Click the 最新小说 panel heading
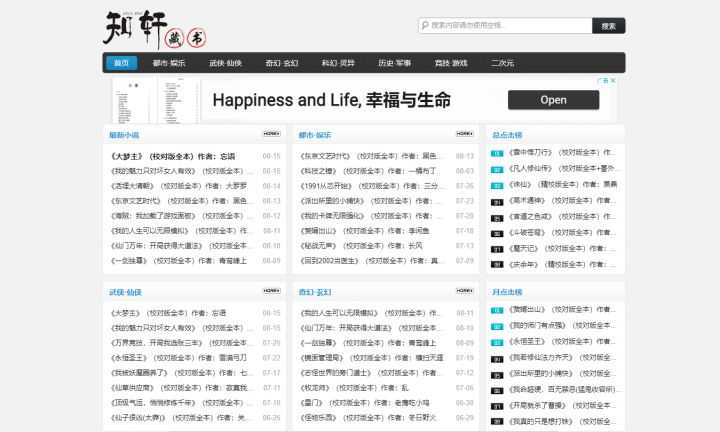Viewport: 720px width, 432px height. point(124,135)
